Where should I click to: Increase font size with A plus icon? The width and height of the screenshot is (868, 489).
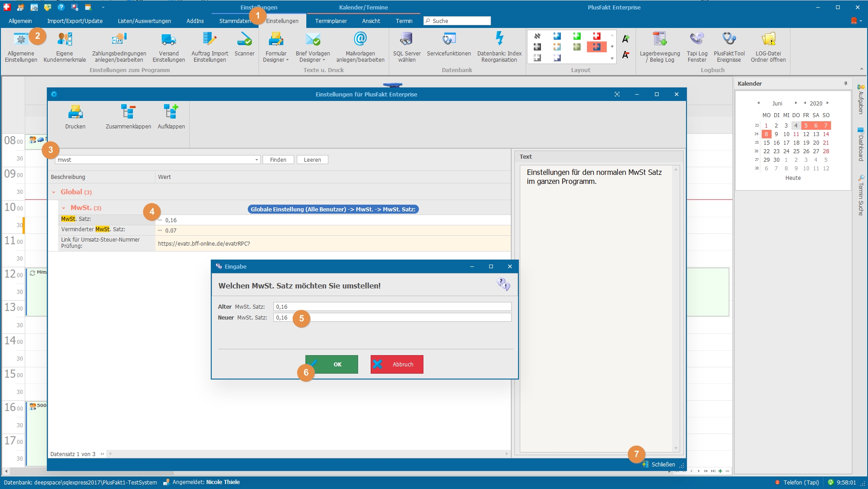[626, 39]
